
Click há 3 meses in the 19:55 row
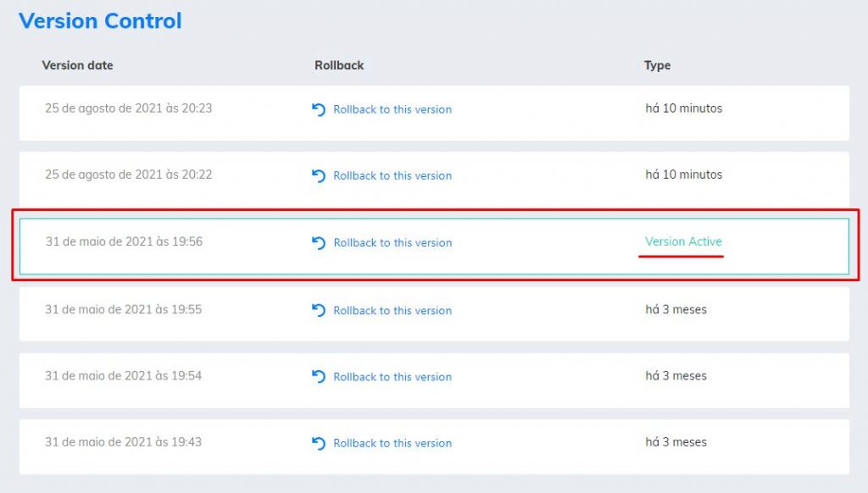[676, 310]
